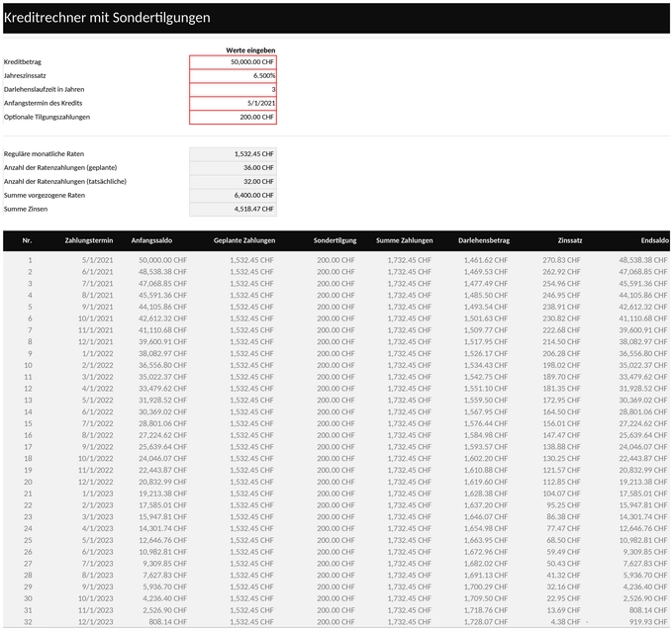Select the Optionale Tilgungszahlungen field 200.00 CHF
This screenshot has width=672, height=631.
pyautogui.click(x=233, y=117)
